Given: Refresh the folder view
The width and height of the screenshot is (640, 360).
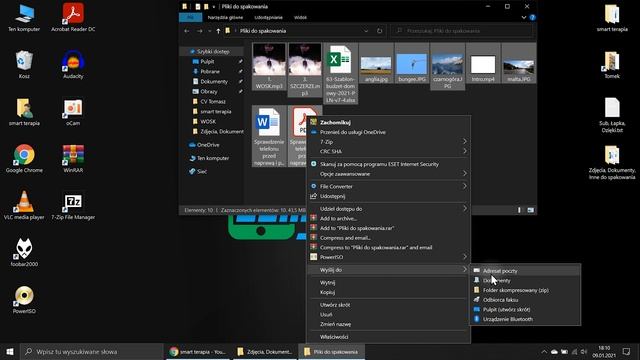Looking at the screenshot, I should point(379,31).
